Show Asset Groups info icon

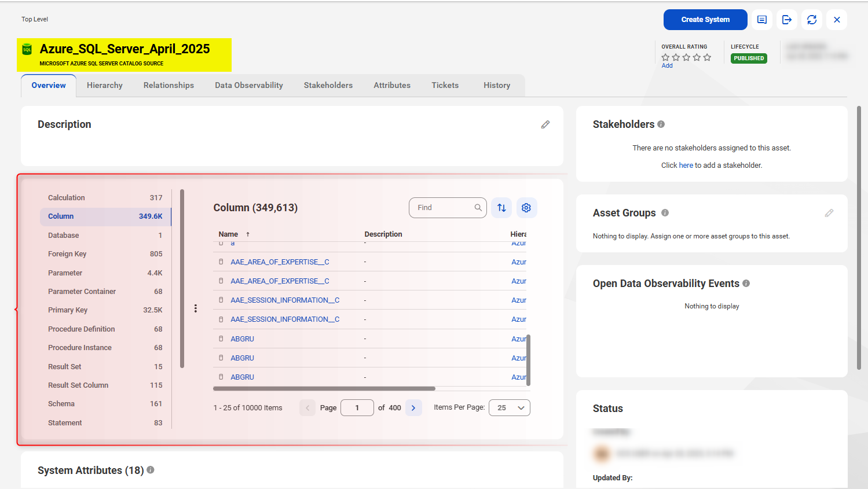coord(665,213)
